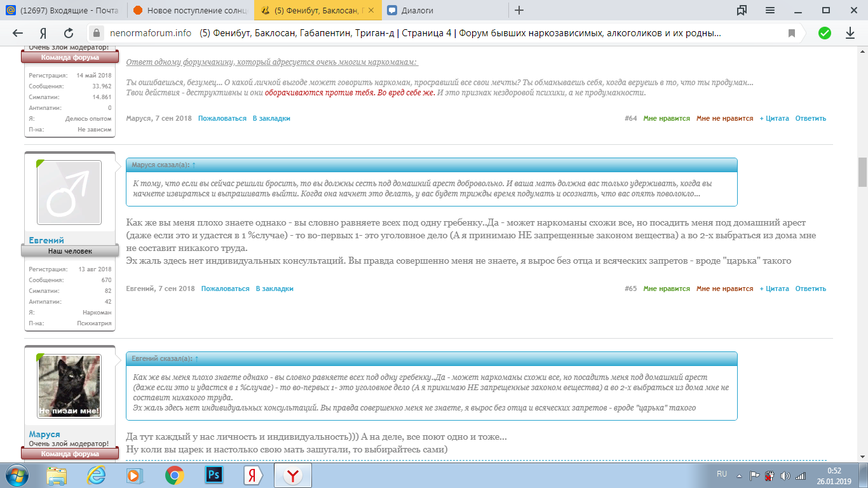Open the green Protect checkmark icon
The height and width of the screenshot is (488, 868).
pyautogui.click(x=824, y=34)
